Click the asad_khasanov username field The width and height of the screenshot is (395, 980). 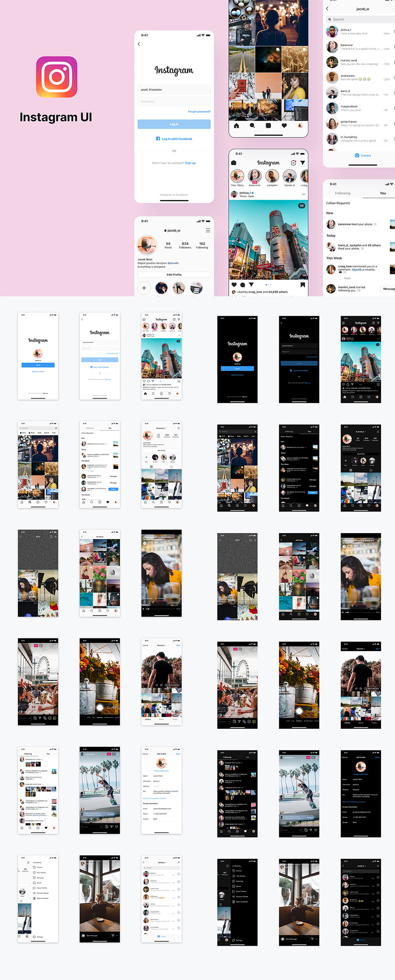pyautogui.click(x=174, y=90)
